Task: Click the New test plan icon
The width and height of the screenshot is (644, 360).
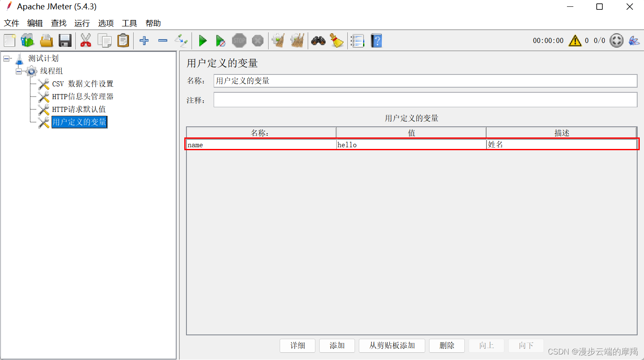Action: click(x=10, y=41)
